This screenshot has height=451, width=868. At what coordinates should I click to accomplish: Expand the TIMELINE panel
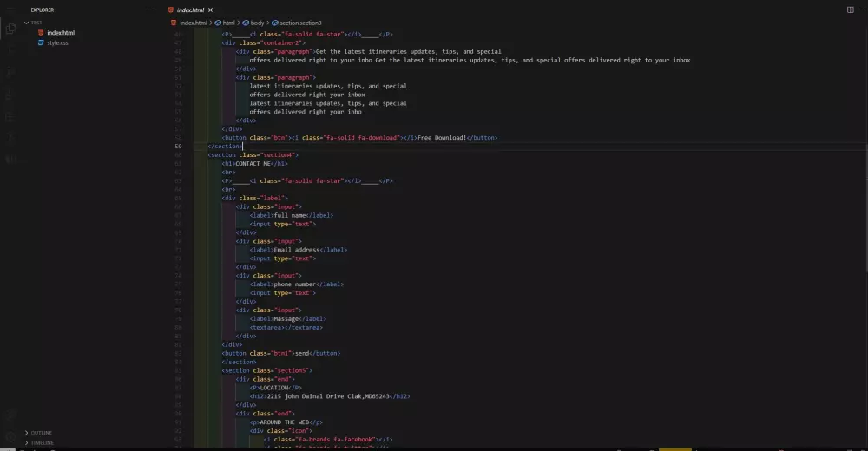pos(27,442)
